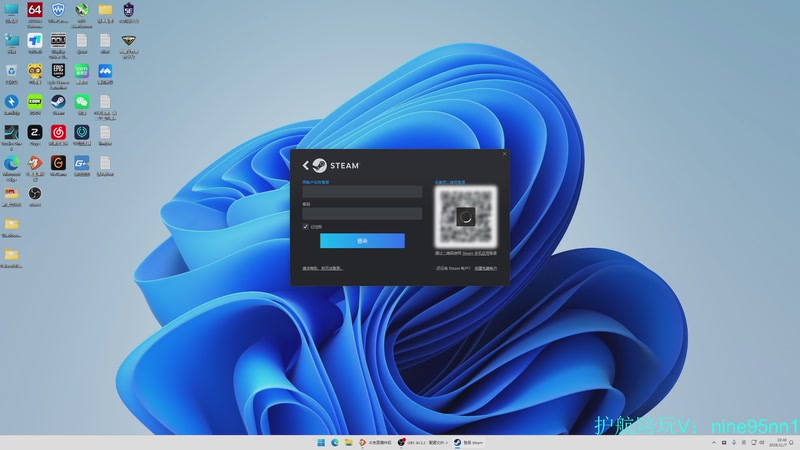800x450 pixels.
Task: Switch to Steam login taskbar item
Action: click(x=468, y=442)
